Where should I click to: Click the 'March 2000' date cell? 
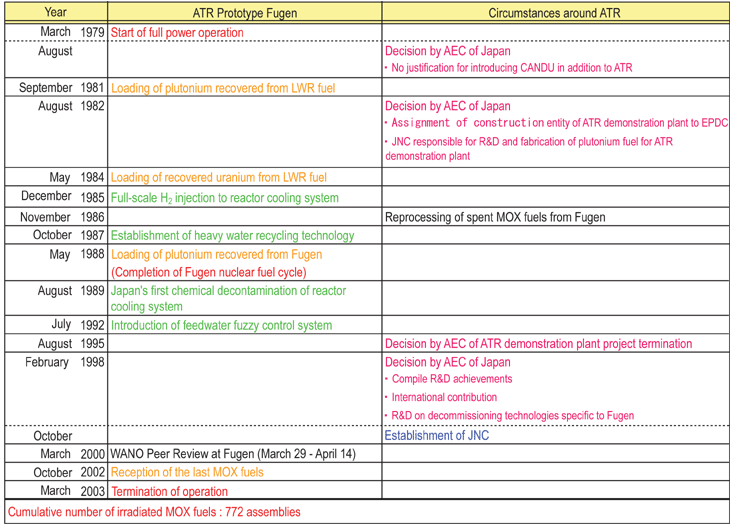tap(55, 454)
